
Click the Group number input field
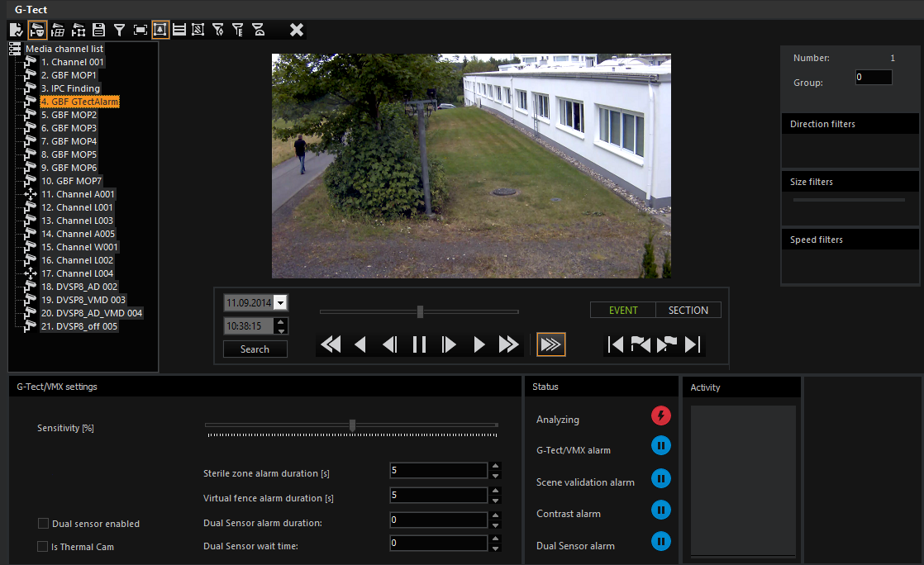click(874, 77)
